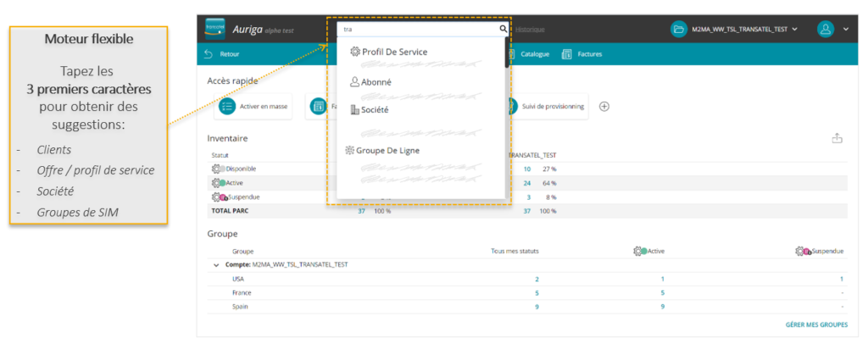The width and height of the screenshot is (868, 349).
Task: Click the magnifying glass search icon
Action: [503, 29]
